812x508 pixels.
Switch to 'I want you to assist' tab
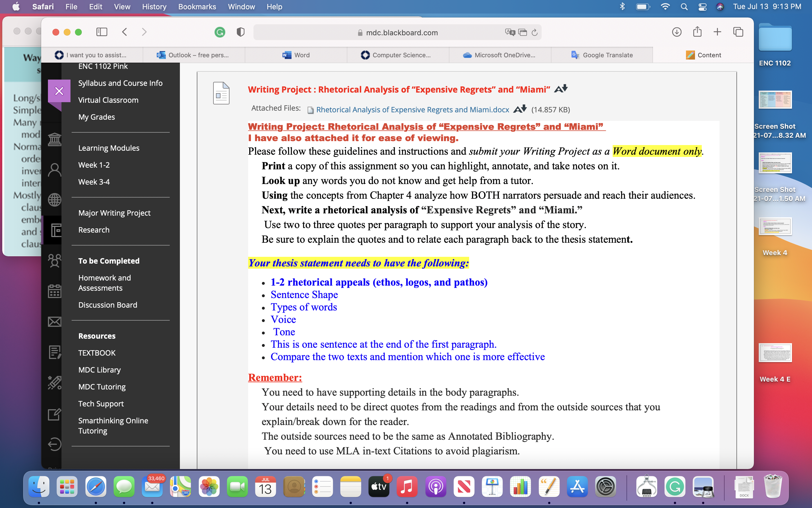[x=92, y=55]
